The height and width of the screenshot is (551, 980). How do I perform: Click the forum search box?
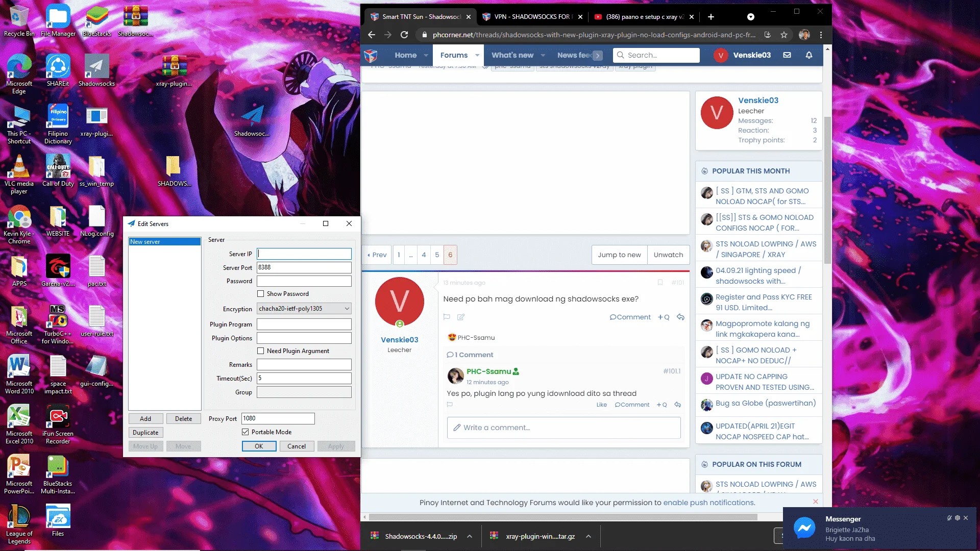[x=656, y=55]
